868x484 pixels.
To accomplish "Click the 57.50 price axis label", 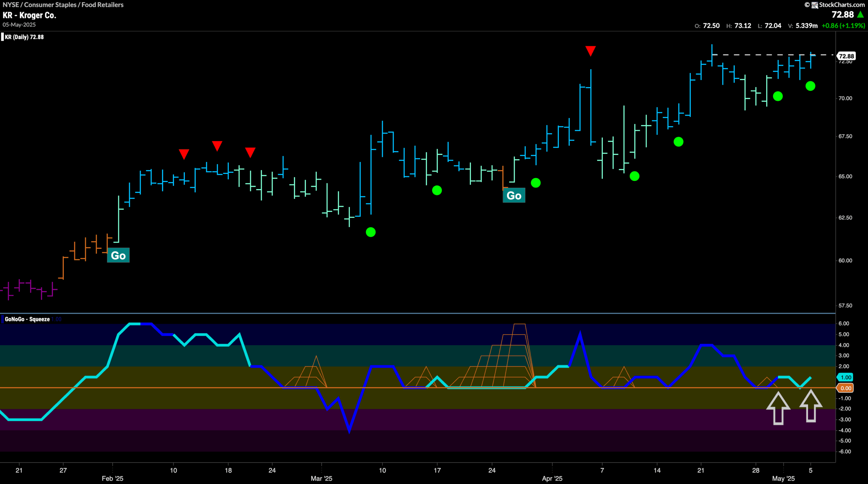I will 845,306.
